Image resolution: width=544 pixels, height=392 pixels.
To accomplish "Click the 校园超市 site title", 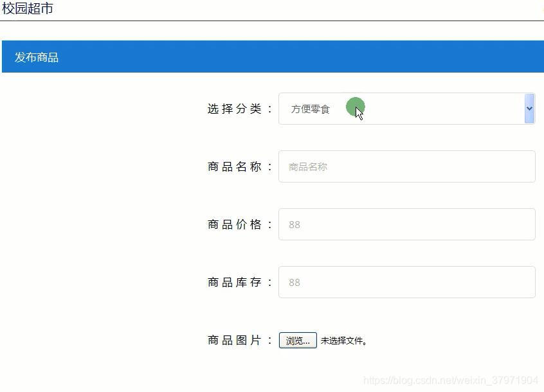I will [x=28, y=8].
